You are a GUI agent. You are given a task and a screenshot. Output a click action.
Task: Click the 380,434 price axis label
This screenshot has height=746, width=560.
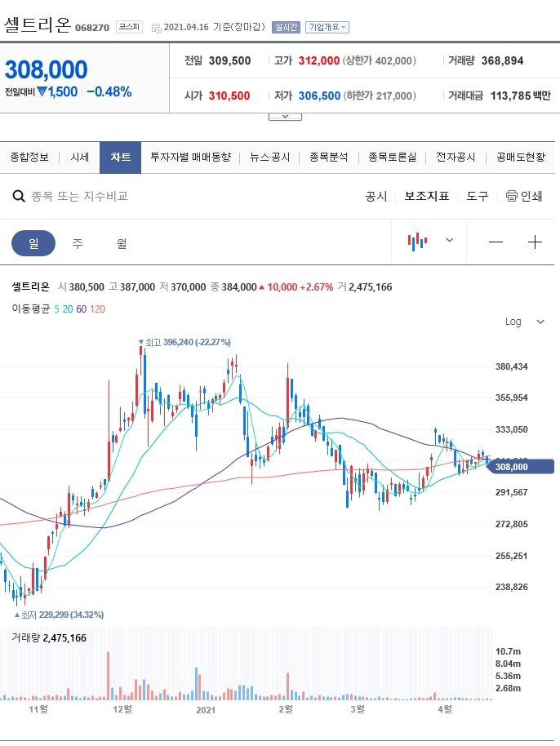(x=512, y=366)
